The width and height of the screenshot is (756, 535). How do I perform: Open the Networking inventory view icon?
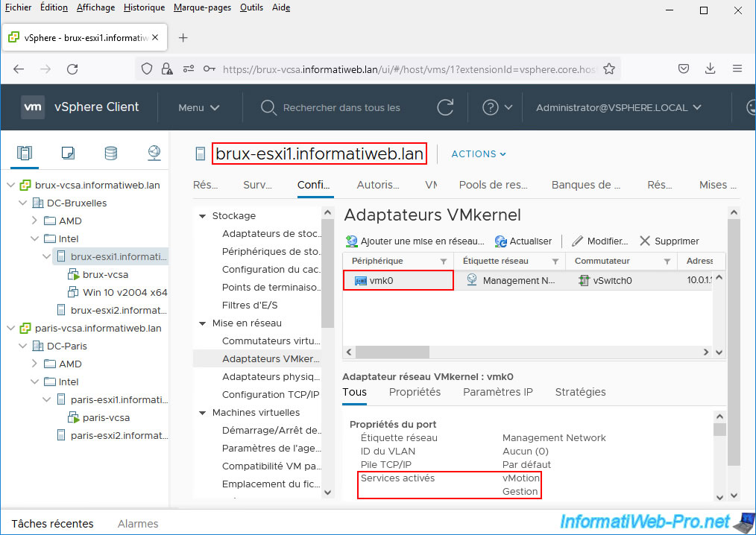click(x=154, y=153)
